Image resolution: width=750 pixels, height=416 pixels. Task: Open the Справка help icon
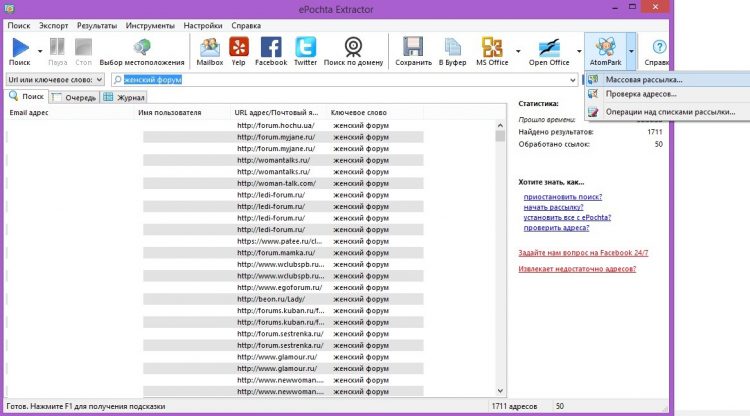click(659, 47)
